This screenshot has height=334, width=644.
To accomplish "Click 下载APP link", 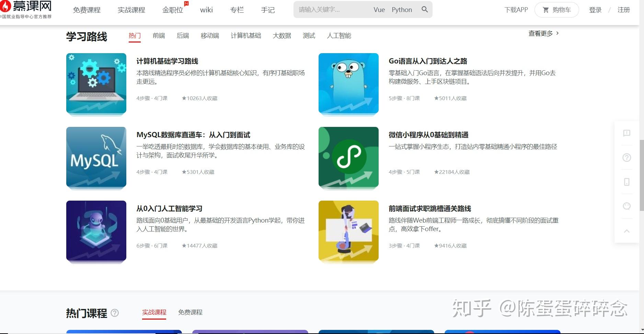I will 516,10.
